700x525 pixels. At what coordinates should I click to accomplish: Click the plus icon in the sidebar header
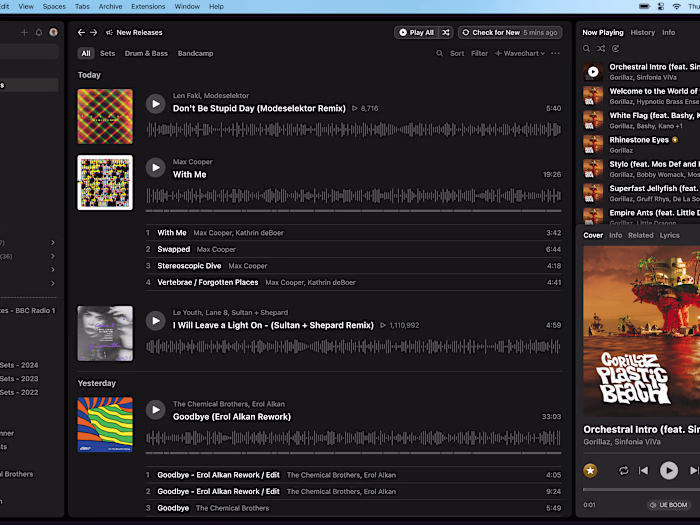coord(24,32)
